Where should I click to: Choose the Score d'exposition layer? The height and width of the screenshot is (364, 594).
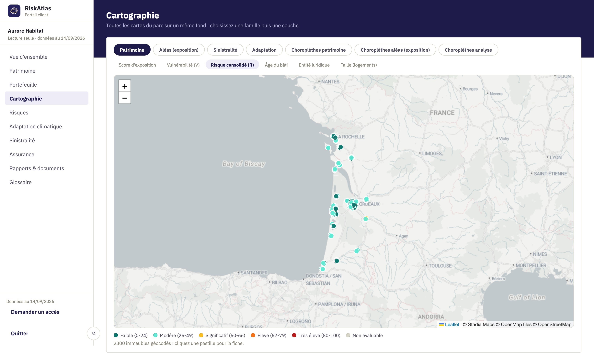137,65
